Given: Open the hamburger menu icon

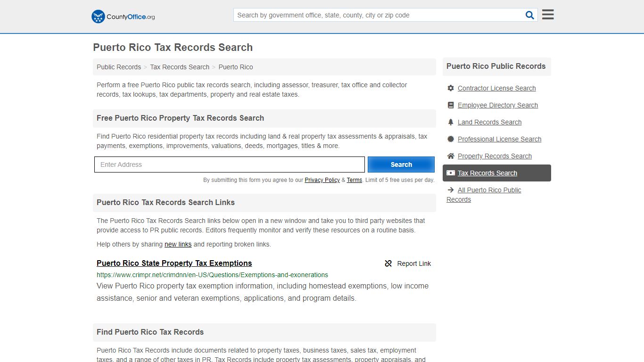Looking at the screenshot, I should click(548, 15).
